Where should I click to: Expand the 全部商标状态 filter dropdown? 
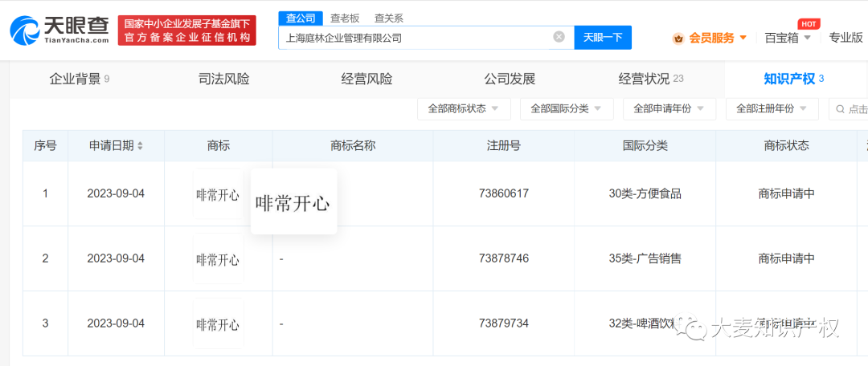464,109
